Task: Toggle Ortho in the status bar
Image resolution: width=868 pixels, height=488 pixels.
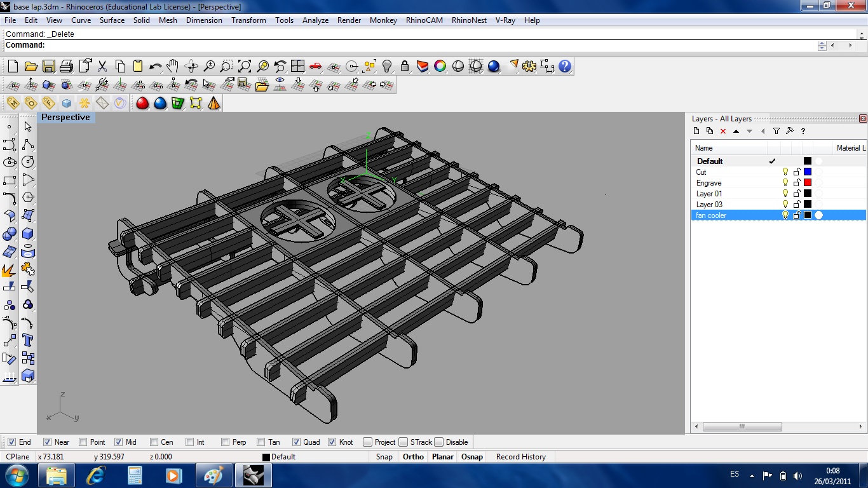Action: point(413,457)
